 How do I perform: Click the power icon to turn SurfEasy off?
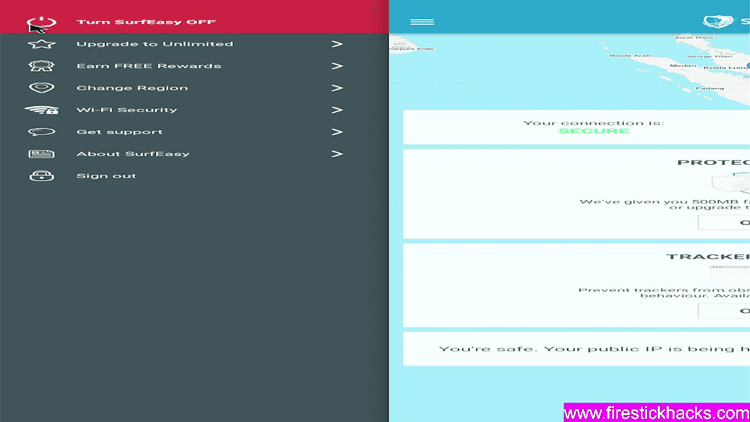[x=42, y=22]
